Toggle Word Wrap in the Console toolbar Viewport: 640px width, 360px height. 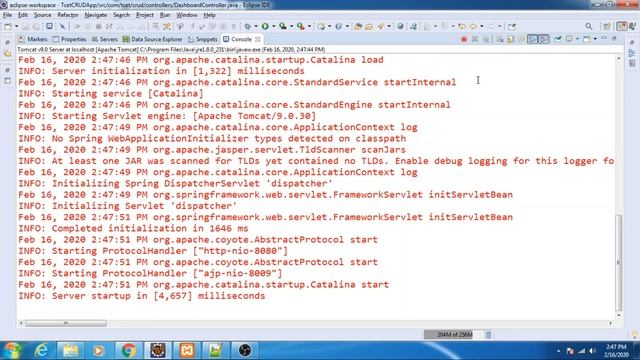(x=521, y=39)
